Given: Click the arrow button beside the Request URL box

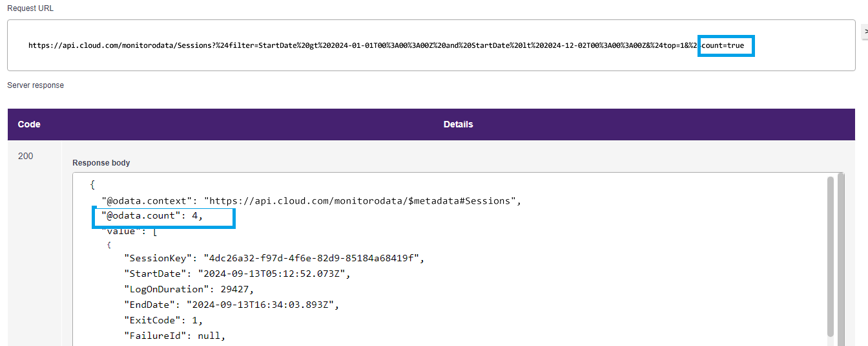Looking at the screenshot, I should [865, 31].
